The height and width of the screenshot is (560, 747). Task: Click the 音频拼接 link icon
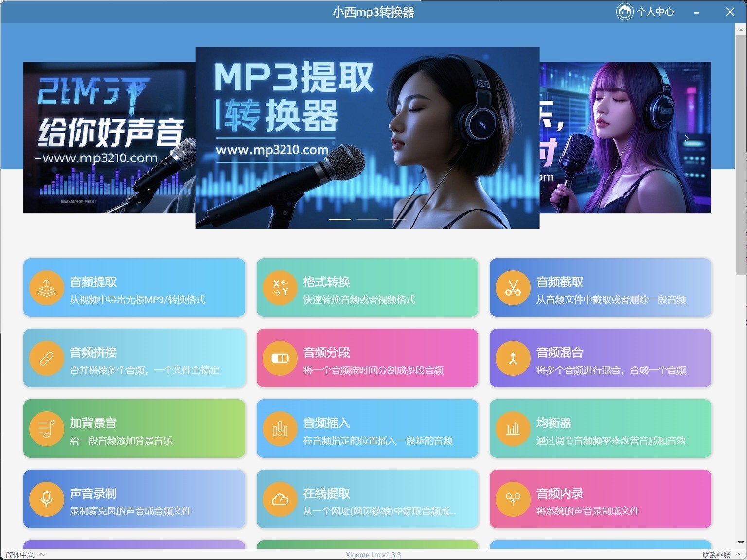[x=47, y=358]
